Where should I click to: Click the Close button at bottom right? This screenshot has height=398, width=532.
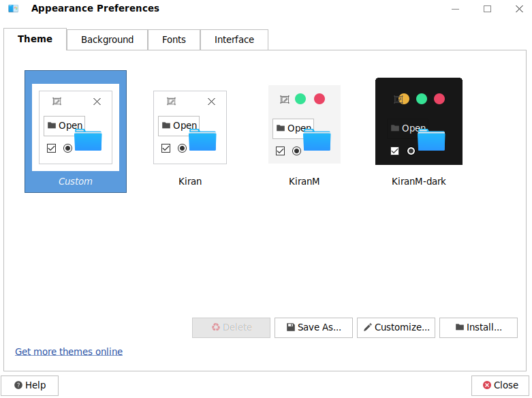point(500,385)
